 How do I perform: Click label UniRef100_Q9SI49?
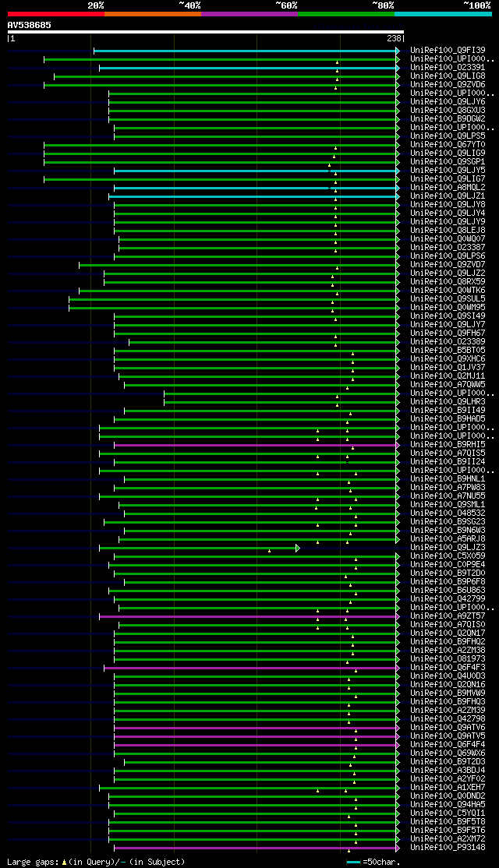pos(448,316)
